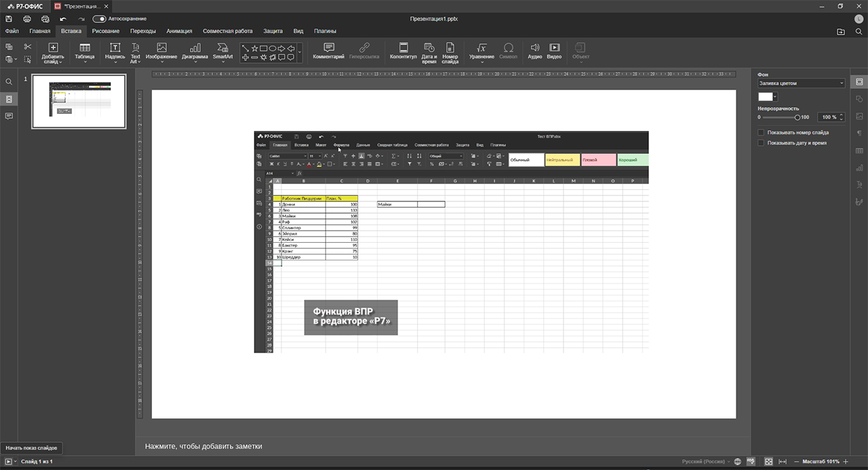
Task: Enable Показывать номер слайда checkbox
Action: [761, 133]
